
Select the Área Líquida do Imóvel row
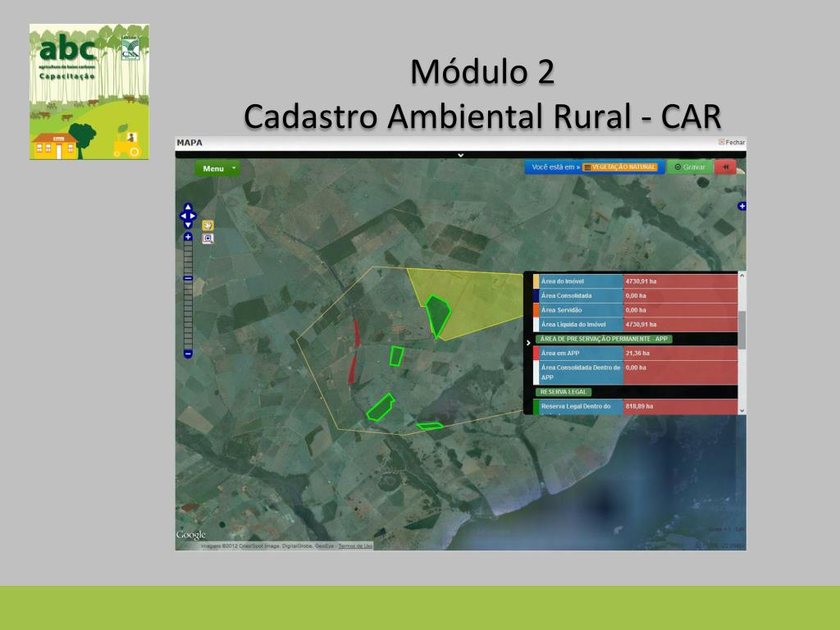[636, 325]
